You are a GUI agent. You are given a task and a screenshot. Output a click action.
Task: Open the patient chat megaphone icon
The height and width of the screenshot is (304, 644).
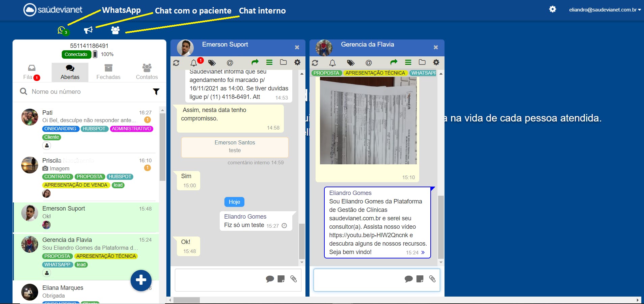point(88,30)
